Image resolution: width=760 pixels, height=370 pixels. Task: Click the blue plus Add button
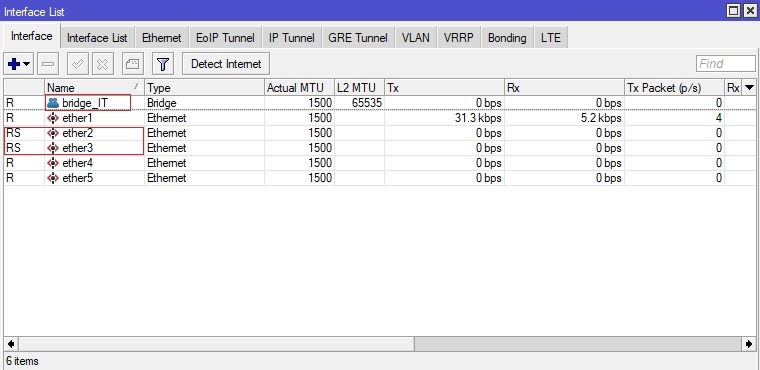(x=14, y=64)
